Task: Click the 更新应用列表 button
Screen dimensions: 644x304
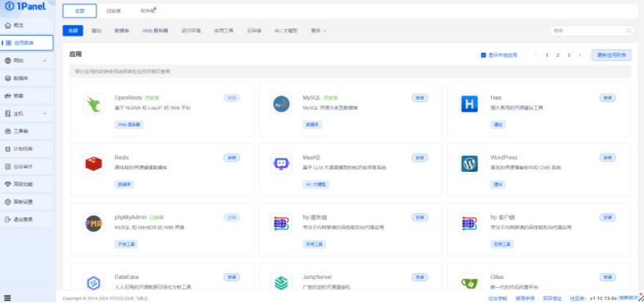Action: click(x=611, y=55)
